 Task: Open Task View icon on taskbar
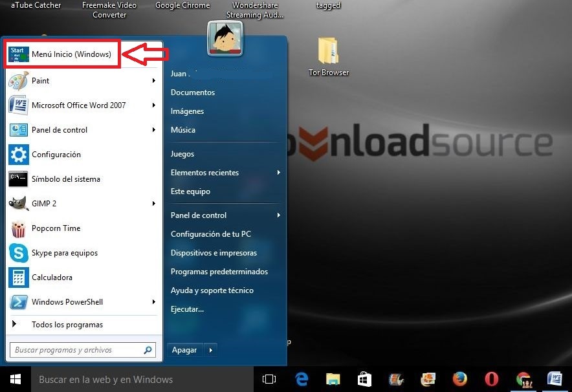269,379
